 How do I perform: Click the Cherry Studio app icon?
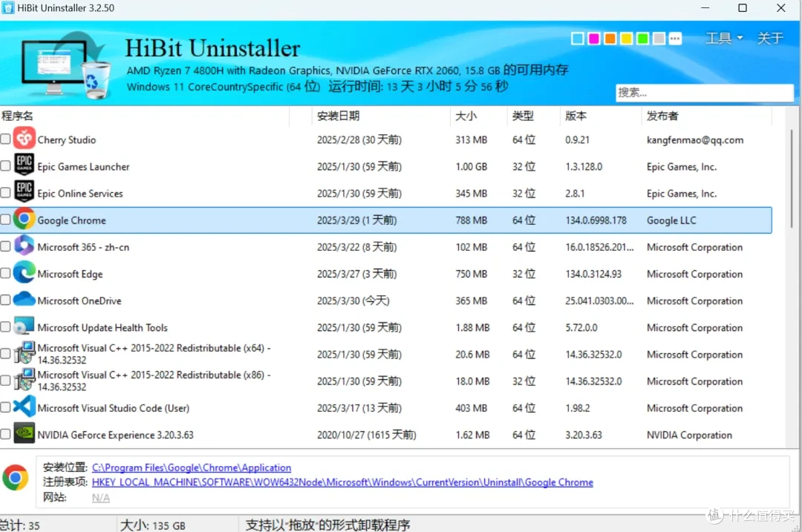(x=24, y=139)
